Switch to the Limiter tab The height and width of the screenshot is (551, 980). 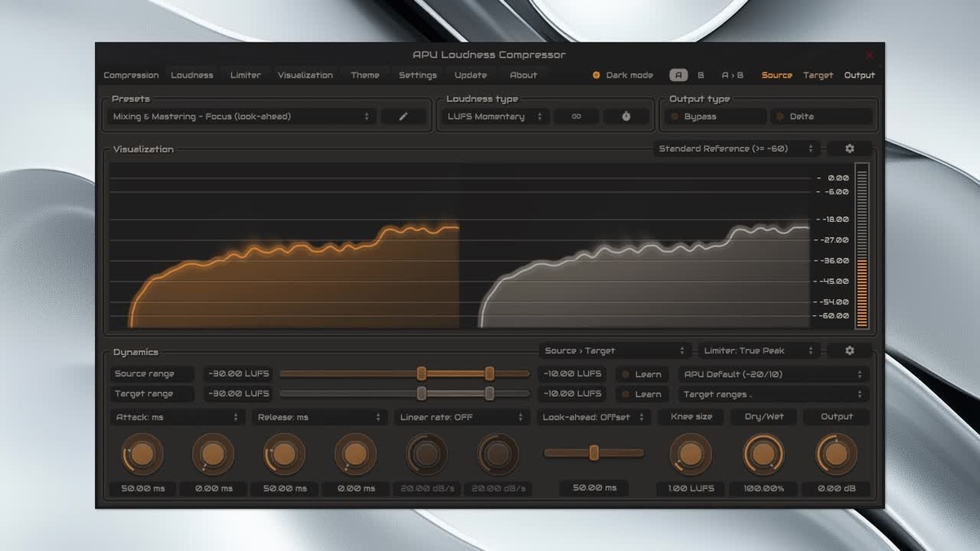(245, 75)
